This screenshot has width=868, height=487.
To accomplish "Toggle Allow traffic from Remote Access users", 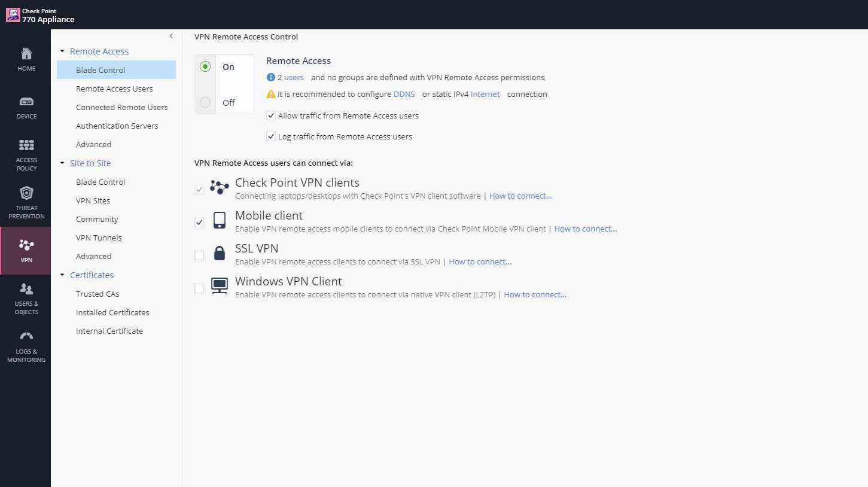I will pyautogui.click(x=271, y=115).
